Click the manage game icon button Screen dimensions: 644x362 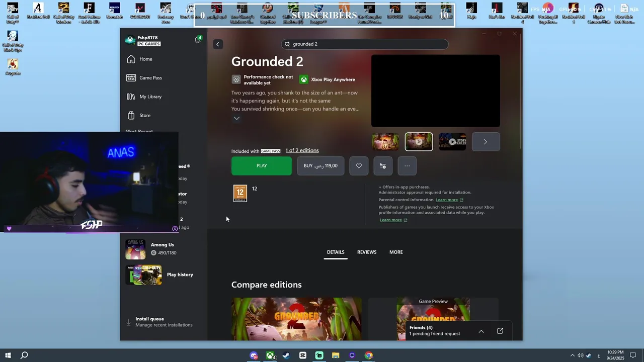click(383, 166)
